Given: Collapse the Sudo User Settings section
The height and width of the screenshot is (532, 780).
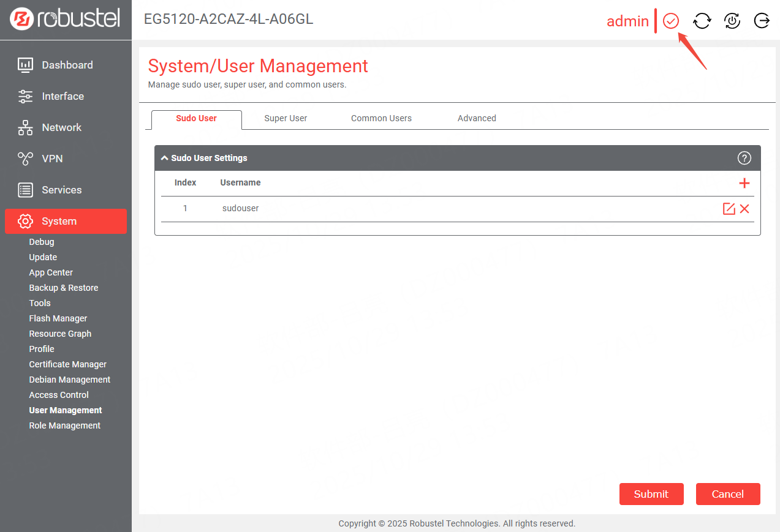Looking at the screenshot, I should pyautogui.click(x=165, y=158).
